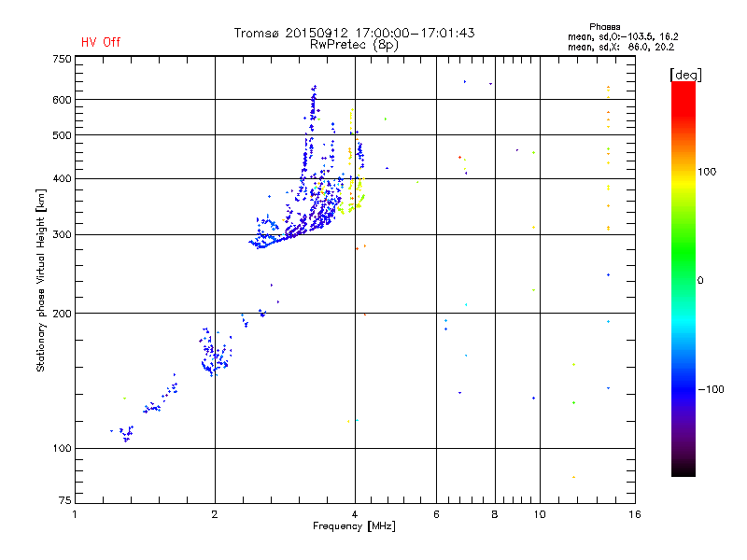Click the x-axis label '10'
The width and height of the screenshot is (747, 560).
pos(540,514)
